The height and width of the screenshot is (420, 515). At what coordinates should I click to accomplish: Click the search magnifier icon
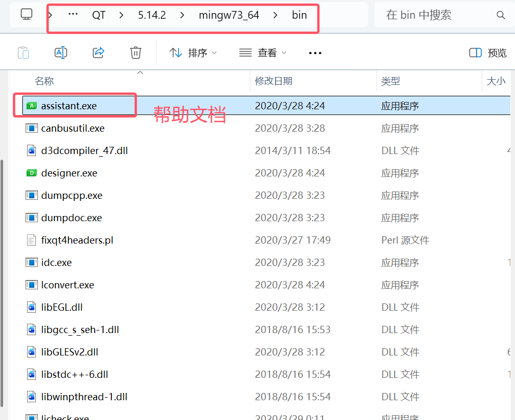[500, 15]
